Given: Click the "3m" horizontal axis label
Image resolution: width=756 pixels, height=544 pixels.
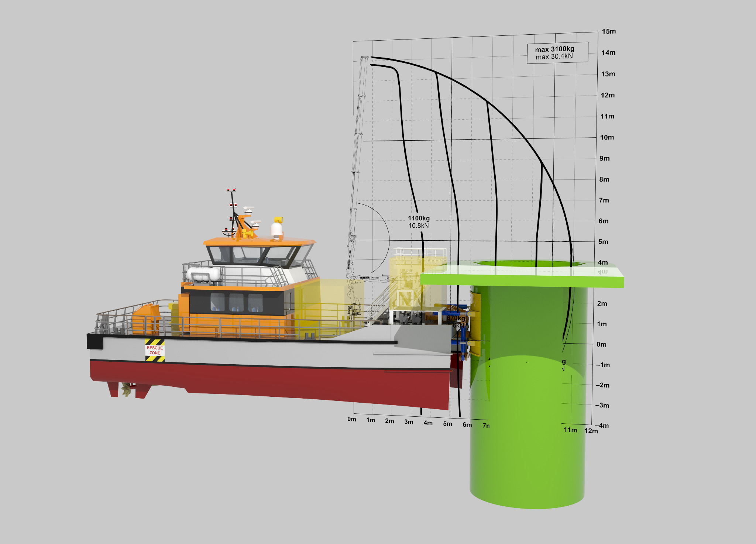Looking at the screenshot, I should click(x=409, y=422).
